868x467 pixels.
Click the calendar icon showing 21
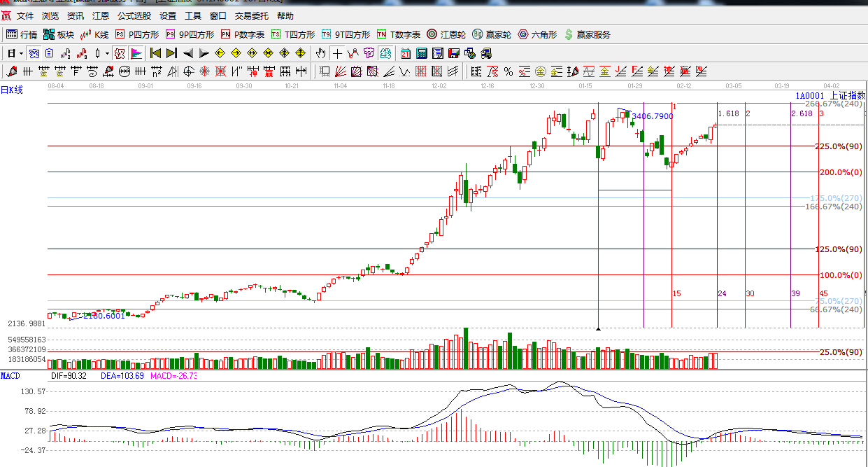(x=406, y=53)
